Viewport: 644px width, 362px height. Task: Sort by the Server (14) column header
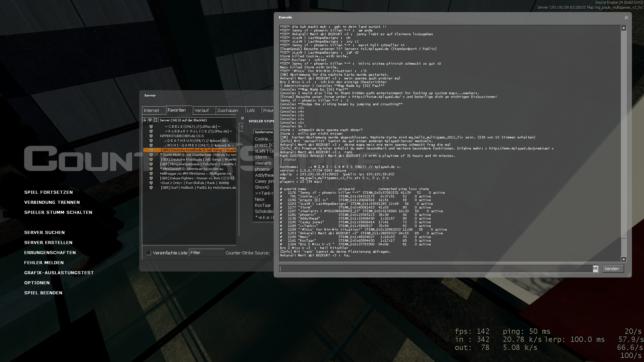click(198, 120)
